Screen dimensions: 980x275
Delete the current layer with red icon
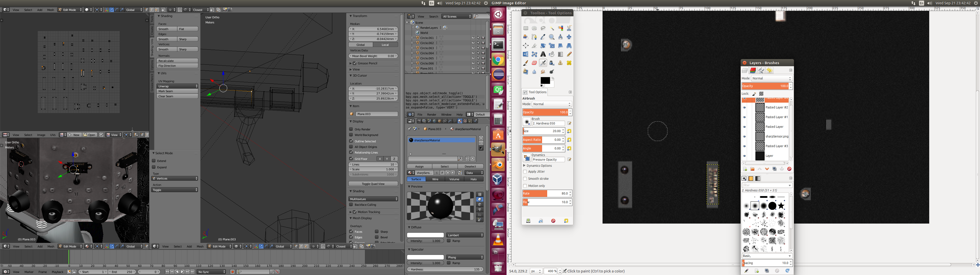[789, 169]
